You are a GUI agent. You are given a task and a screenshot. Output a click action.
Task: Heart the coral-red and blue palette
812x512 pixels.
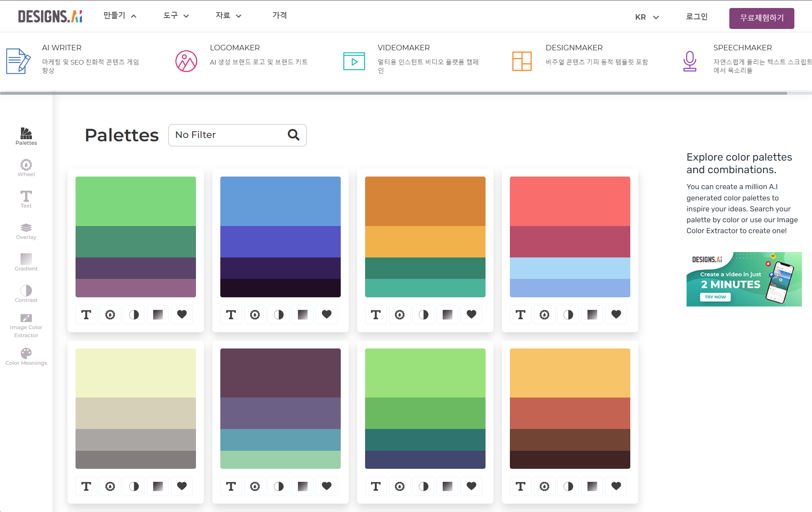(x=616, y=314)
